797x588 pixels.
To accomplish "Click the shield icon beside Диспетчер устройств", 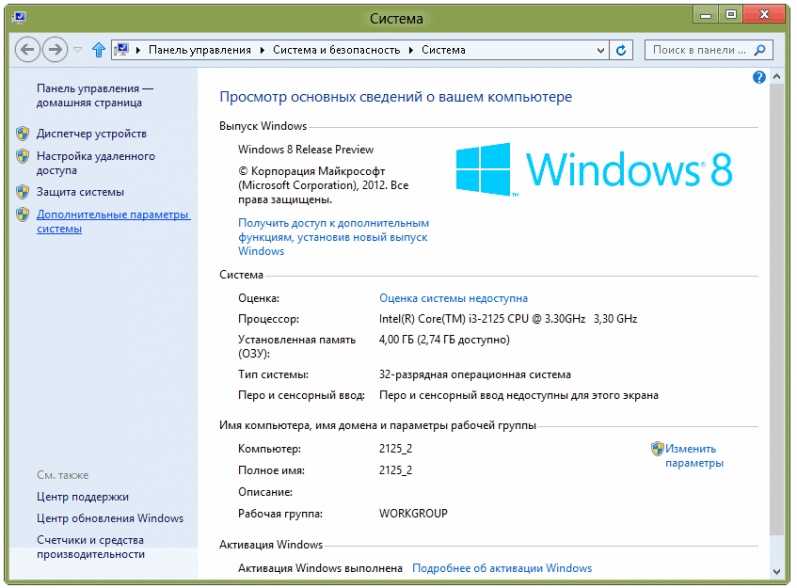I will (22, 134).
